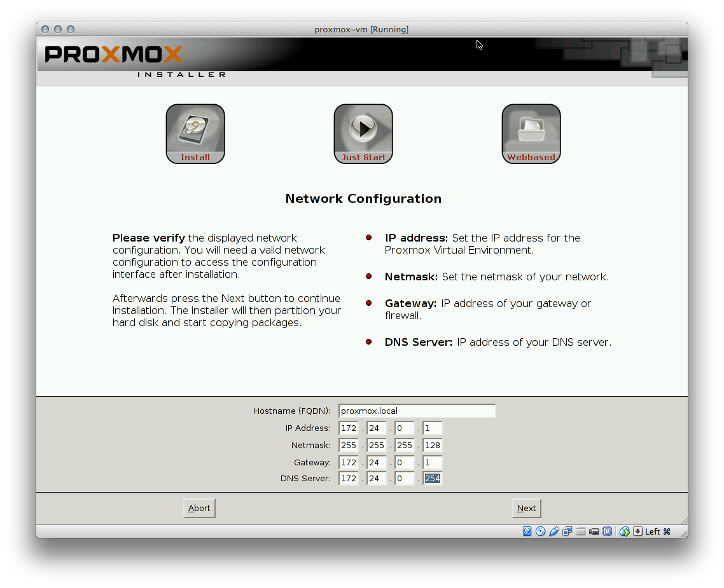Select Gateway third octet 0
724x588 pixels.
[x=405, y=463]
